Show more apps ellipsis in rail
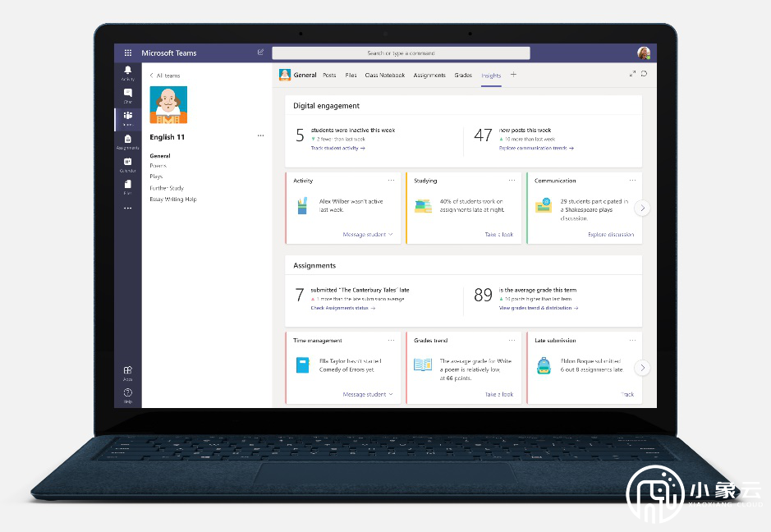771x532 pixels. pyautogui.click(x=128, y=208)
